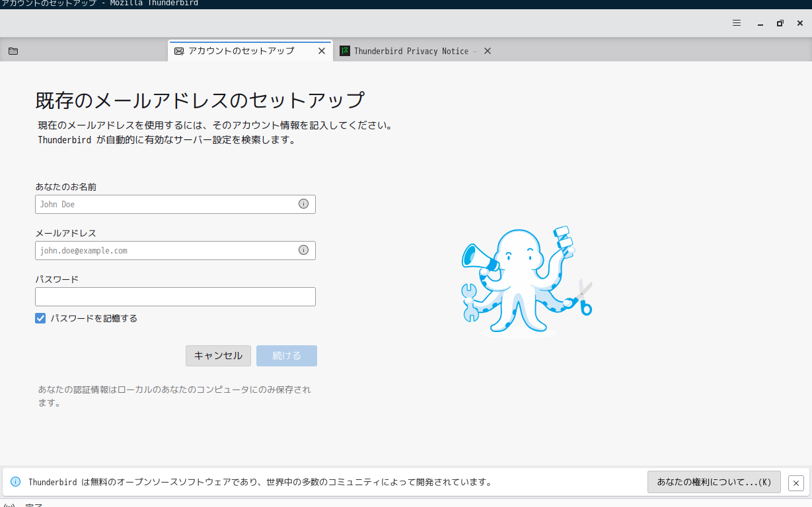Click the あなたの認証情報はローカル notice text
The image size is (812, 507).
pyautogui.click(x=174, y=396)
